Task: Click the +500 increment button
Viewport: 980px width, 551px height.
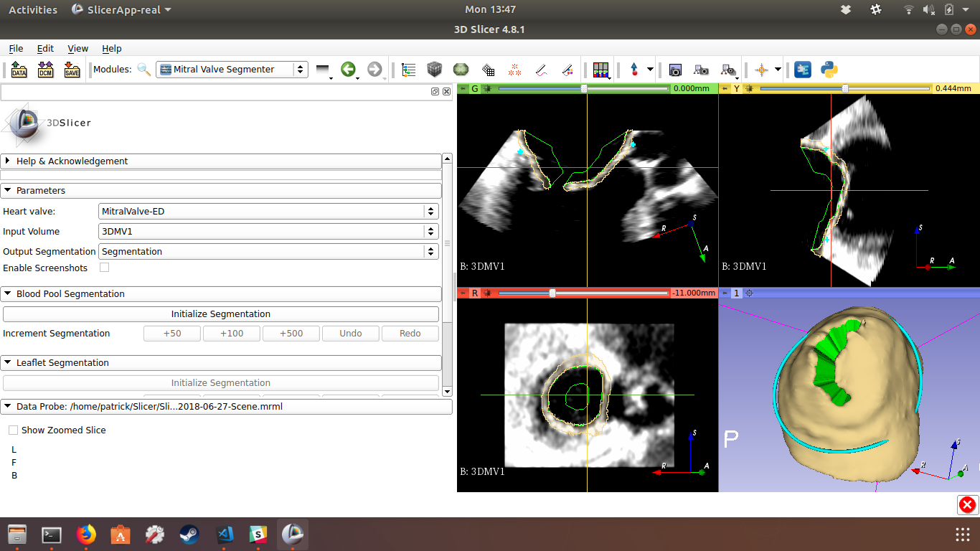Action: [x=291, y=334]
